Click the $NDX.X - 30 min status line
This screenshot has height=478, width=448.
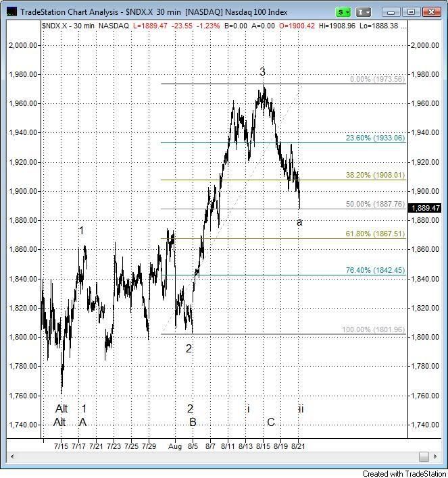[68, 25]
